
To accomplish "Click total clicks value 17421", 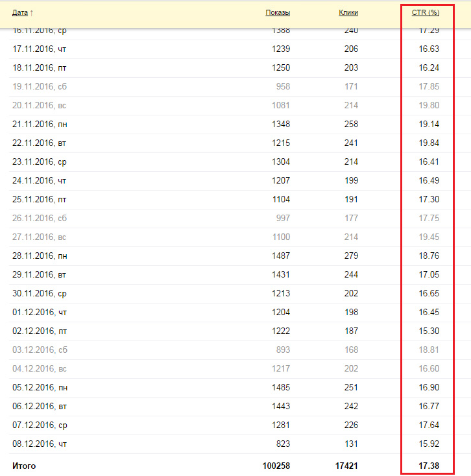I will (x=346, y=466).
